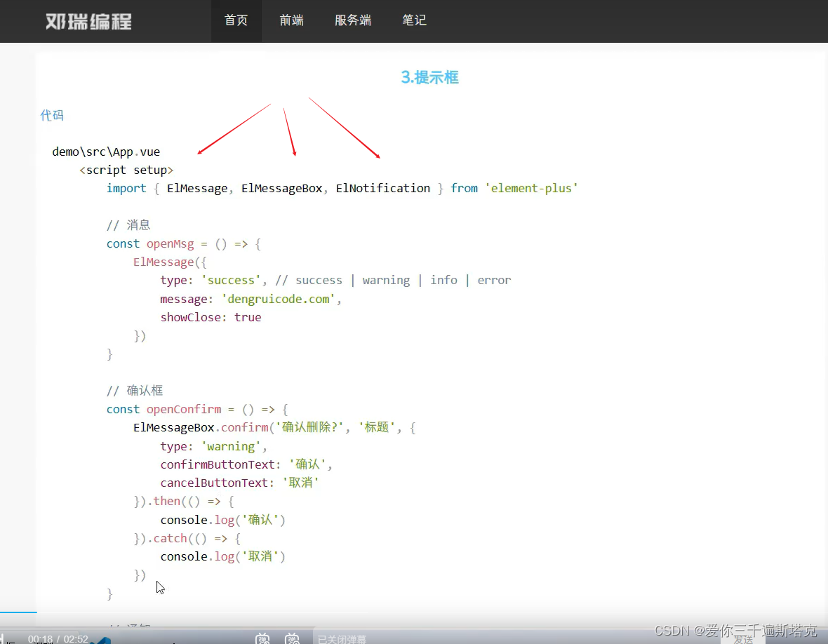The width and height of the screenshot is (828, 644).
Task: Click the console.log('确认') line
Action: [x=223, y=520]
